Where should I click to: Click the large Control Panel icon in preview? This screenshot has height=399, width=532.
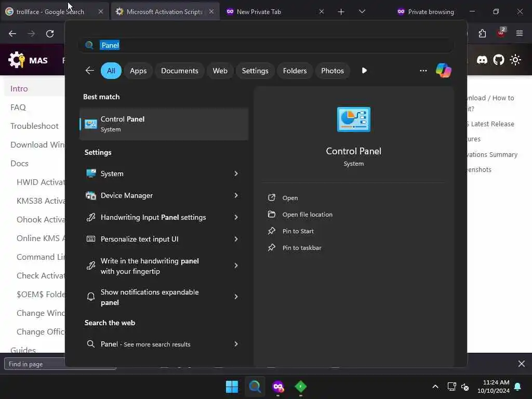coord(353,119)
